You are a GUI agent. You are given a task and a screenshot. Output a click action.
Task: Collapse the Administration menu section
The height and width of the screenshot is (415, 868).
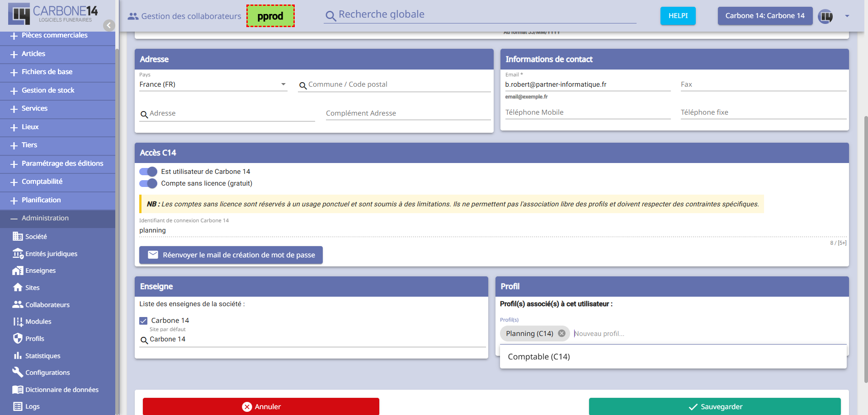pyautogui.click(x=45, y=218)
